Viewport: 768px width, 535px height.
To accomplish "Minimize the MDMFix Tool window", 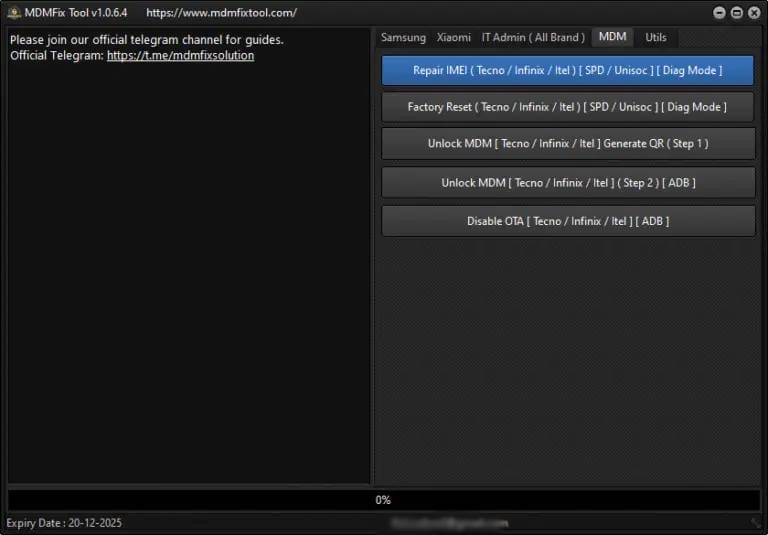I will click(x=720, y=13).
